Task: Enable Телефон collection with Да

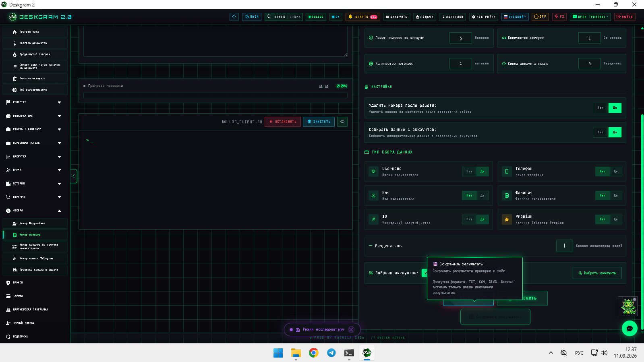Action: coord(615,172)
